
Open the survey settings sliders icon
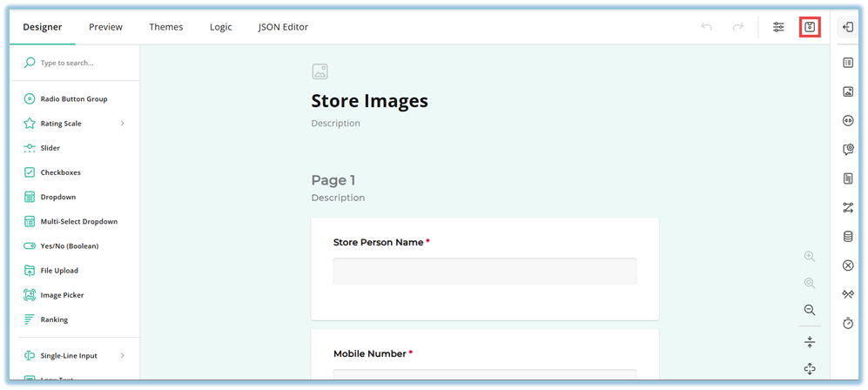(x=778, y=27)
